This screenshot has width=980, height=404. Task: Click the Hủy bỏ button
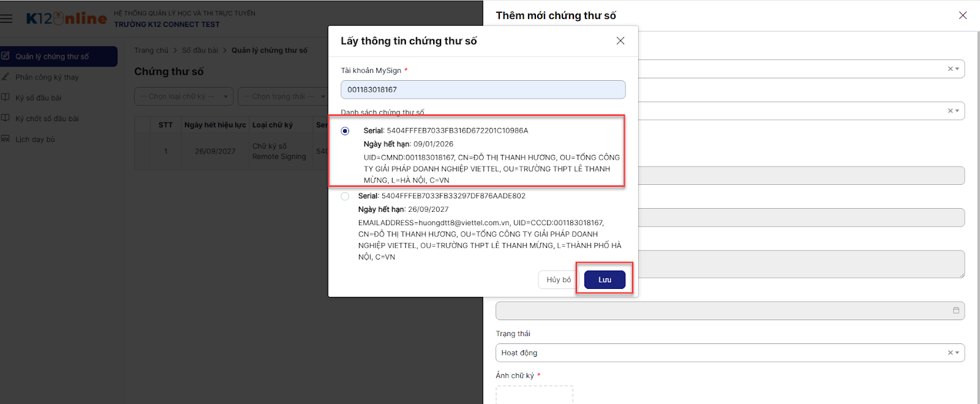[x=559, y=280]
